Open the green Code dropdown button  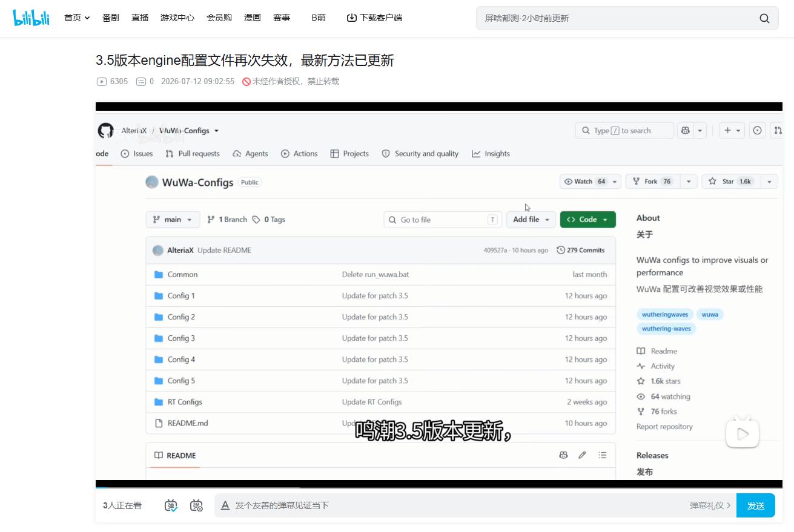click(588, 220)
